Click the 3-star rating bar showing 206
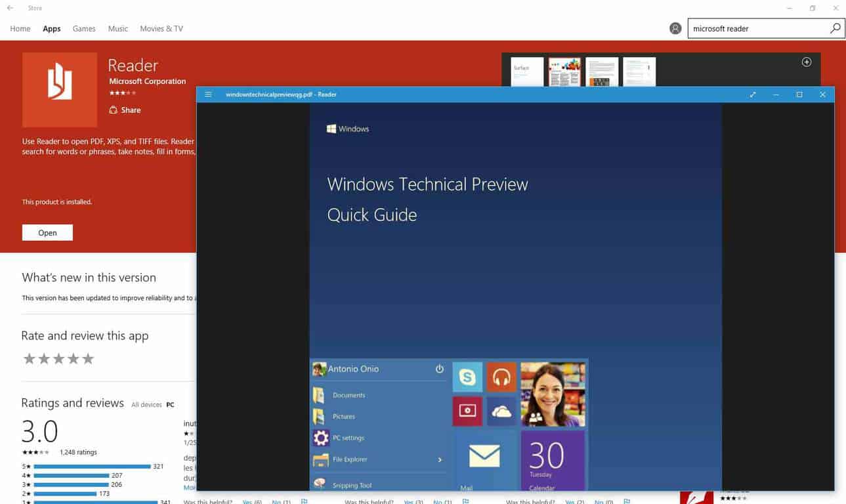846x504 pixels. 71,484
